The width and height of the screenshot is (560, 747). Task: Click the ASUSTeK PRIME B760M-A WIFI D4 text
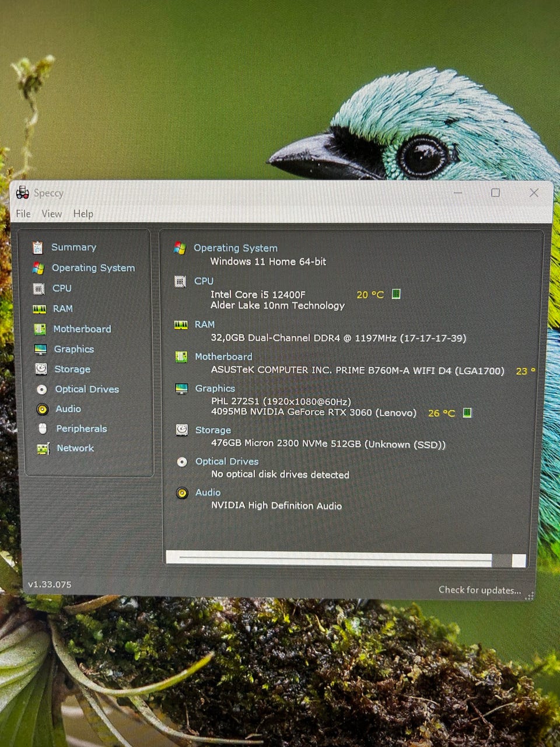(x=358, y=370)
